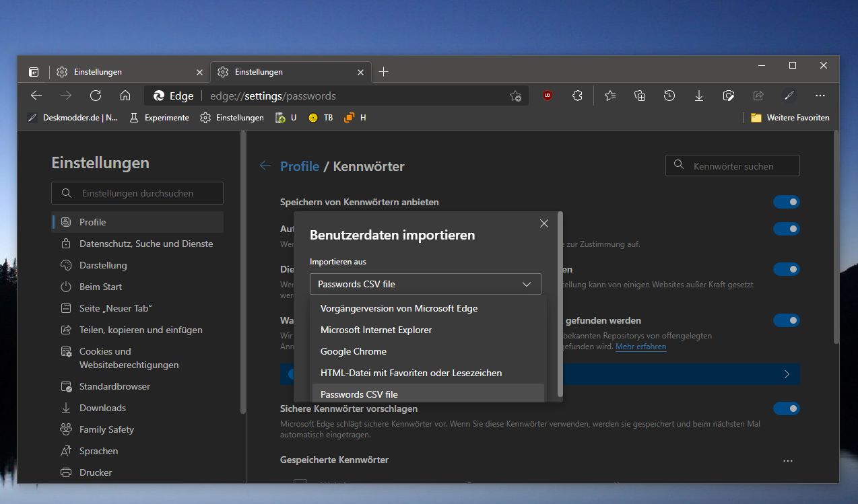Open the Importieren aus dropdown
The width and height of the screenshot is (858, 504).
click(x=426, y=284)
